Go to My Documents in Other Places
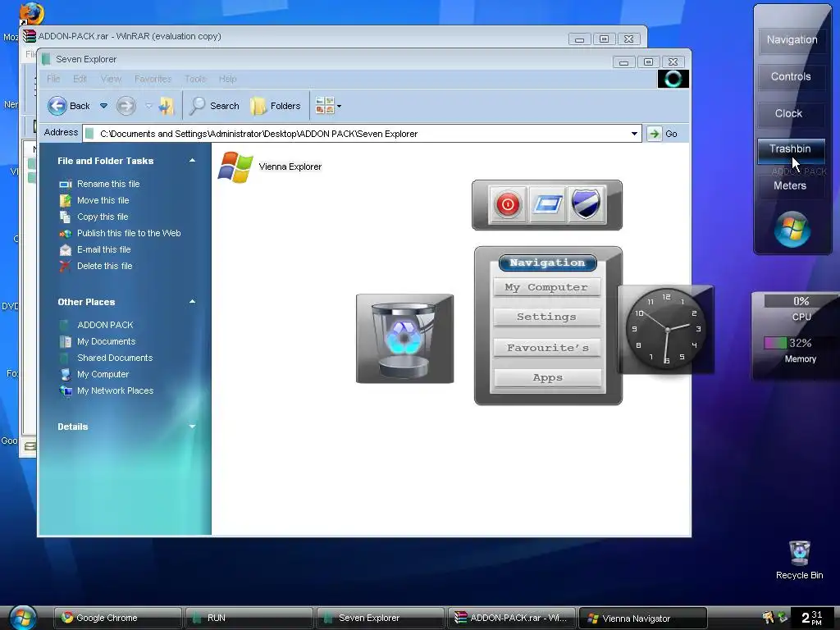The height and width of the screenshot is (630, 840). [98, 341]
